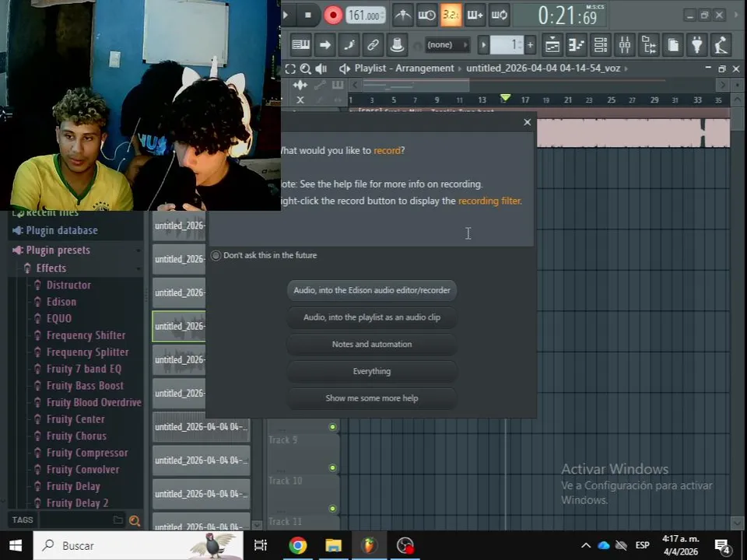Viewport: 747px width, 560px height.
Task: Expand the Fruity Compressor entry
Action: (x=87, y=453)
